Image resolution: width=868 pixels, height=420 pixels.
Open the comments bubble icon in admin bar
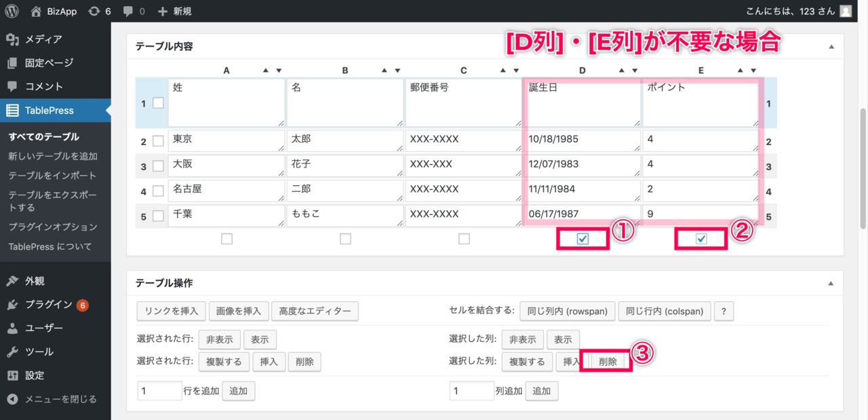pos(127,11)
